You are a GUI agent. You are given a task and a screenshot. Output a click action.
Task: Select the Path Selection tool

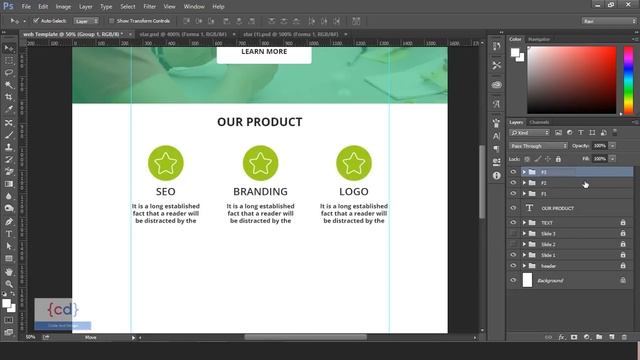click(x=9, y=246)
